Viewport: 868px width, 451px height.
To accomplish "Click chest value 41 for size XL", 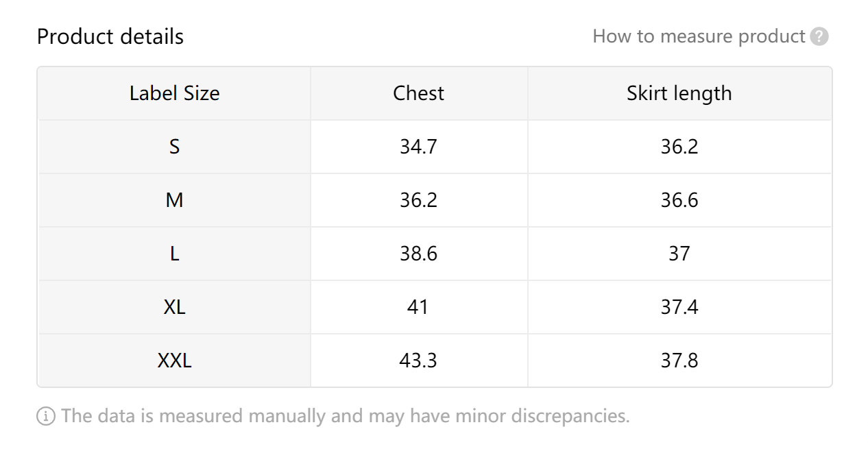I will click(x=418, y=307).
